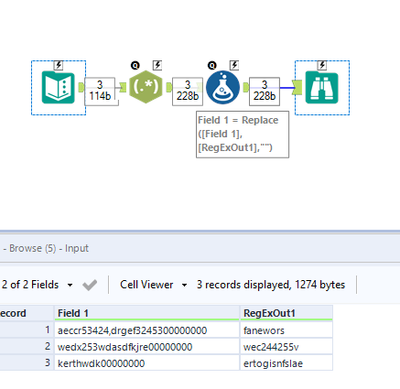
Task: Click the Browse (5) - Input title
Action: point(49,248)
